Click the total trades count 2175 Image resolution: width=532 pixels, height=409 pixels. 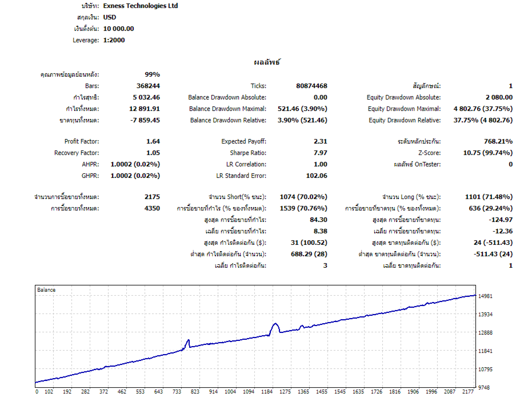(152, 197)
